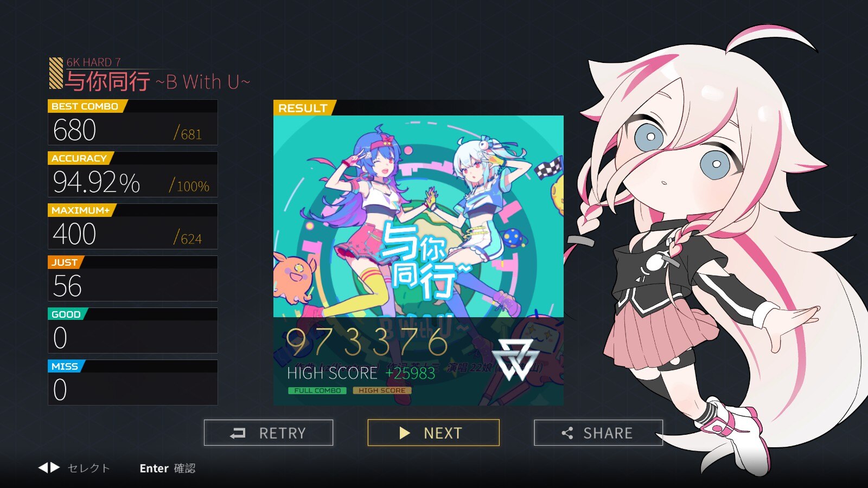Click the RESULT tab label
Screen dimensions: 868x488
coord(303,108)
